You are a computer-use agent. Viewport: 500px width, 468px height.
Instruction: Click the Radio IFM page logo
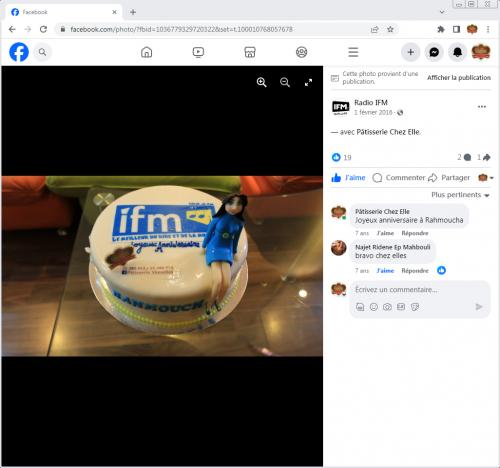pyautogui.click(x=340, y=107)
